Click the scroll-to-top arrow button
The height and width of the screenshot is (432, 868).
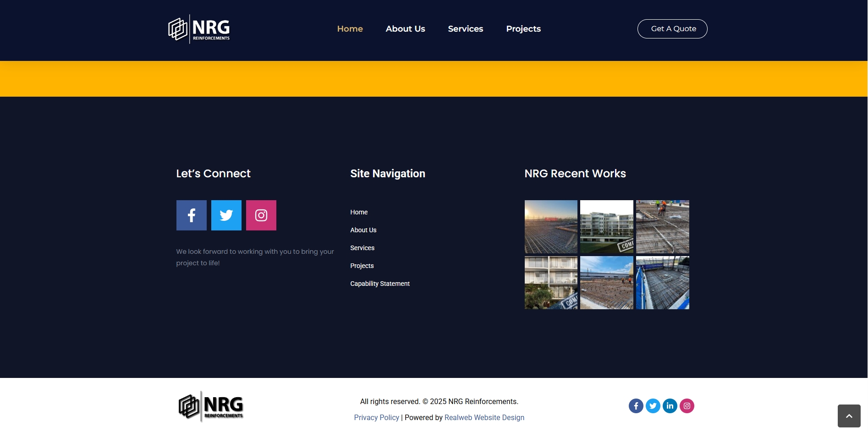coord(849,416)
